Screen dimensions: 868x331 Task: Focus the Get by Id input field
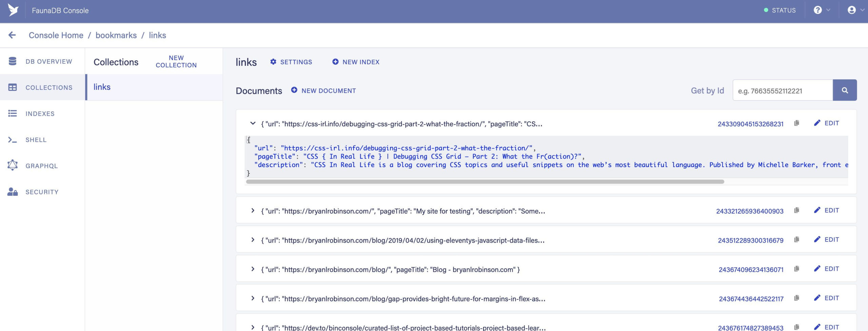pos(783,90)
